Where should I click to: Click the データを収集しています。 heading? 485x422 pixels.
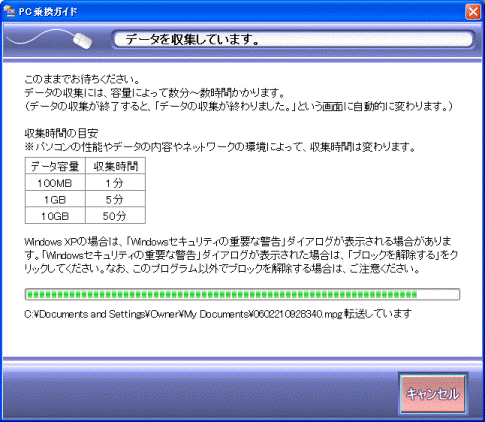point(192,40)
